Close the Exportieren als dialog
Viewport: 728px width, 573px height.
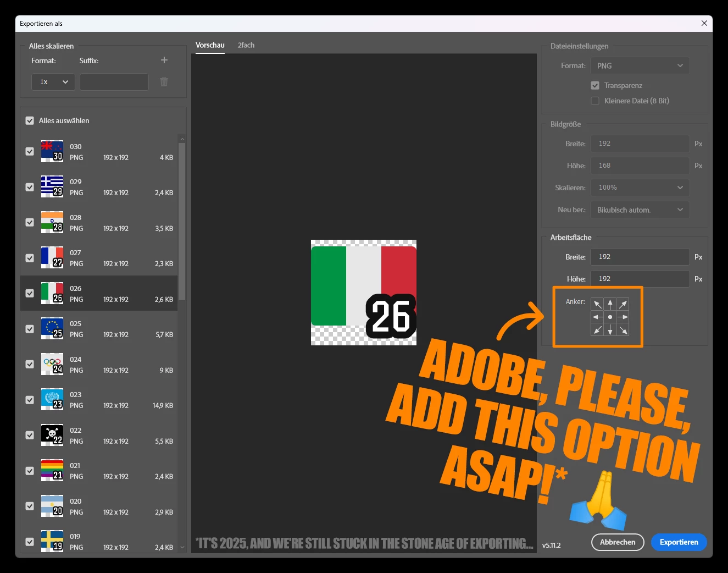(x=704, y=23)
